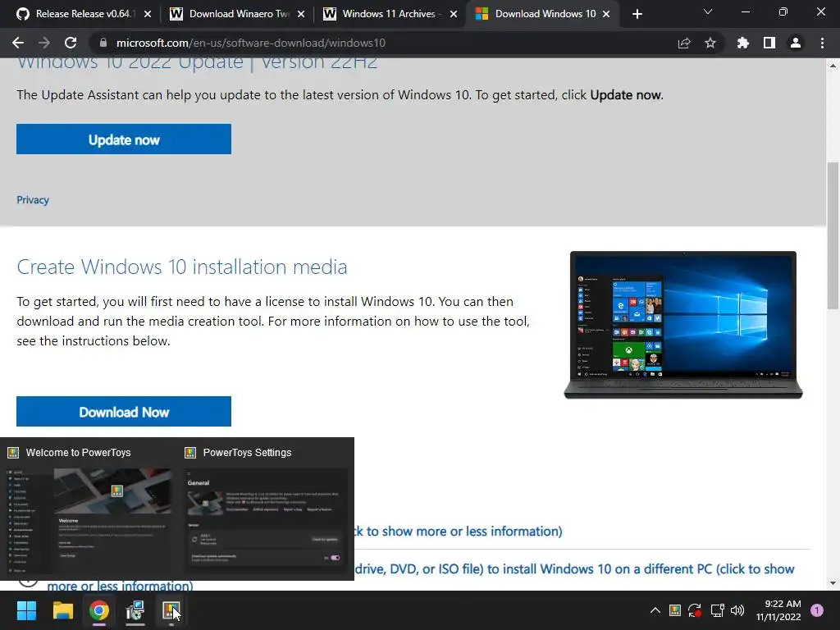Open a new browser tab

coord(637,14)
